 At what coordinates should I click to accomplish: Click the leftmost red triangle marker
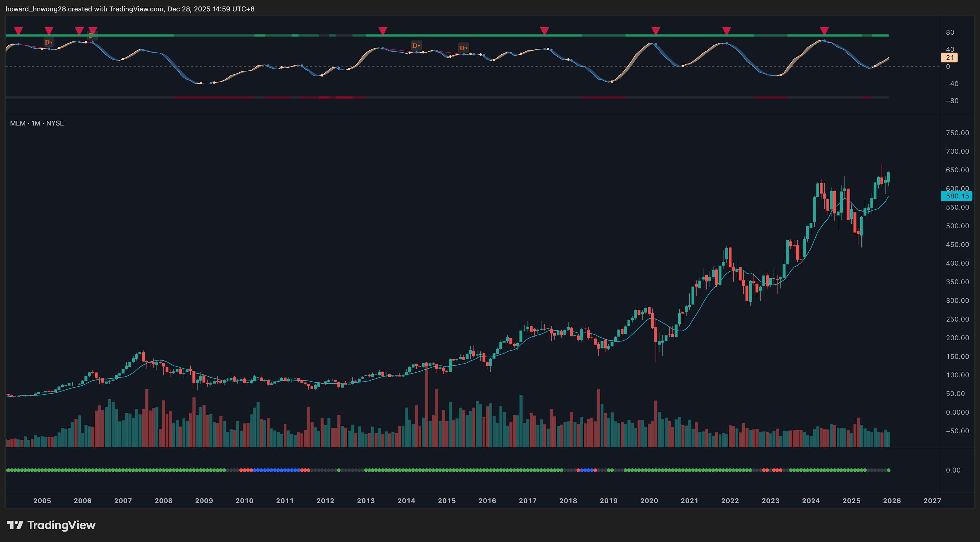(x=18, y=30)
